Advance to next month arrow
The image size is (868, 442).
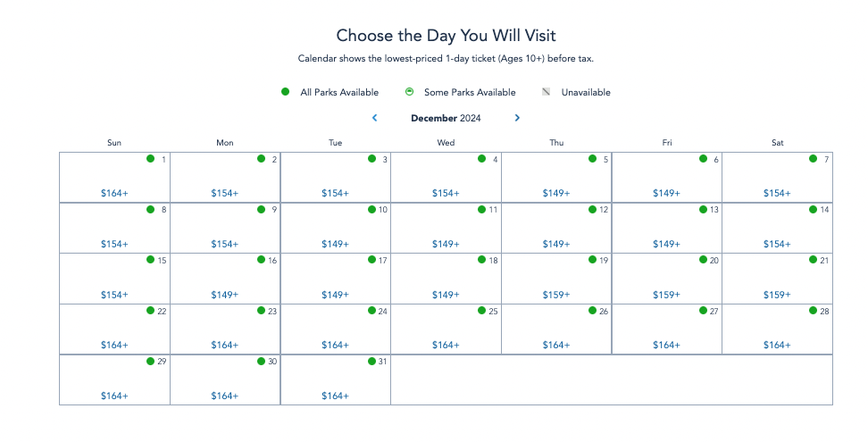pyautogui.click(x=517, y=118)
